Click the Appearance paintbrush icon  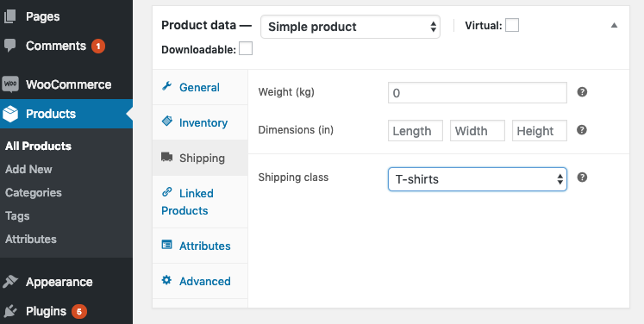click(x=9, y=282)
